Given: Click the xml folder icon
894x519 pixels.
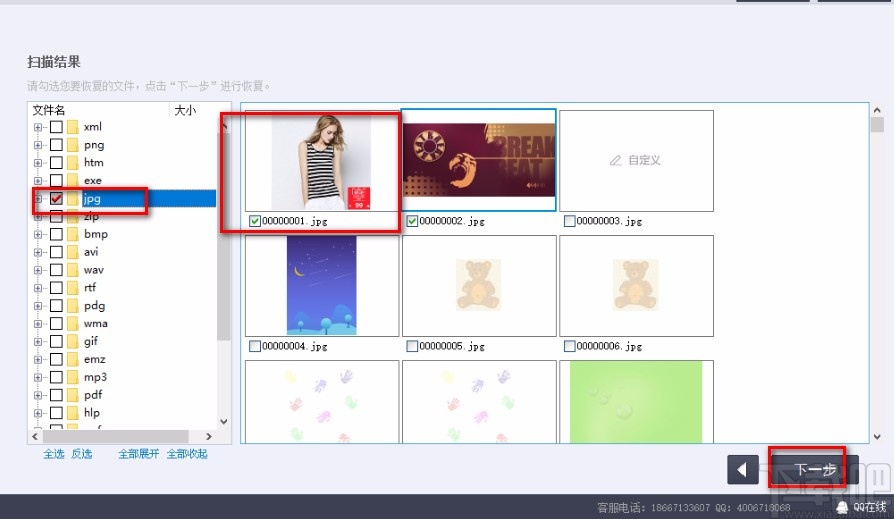Looking at the screenshot, I should click(x=72, y=127).
